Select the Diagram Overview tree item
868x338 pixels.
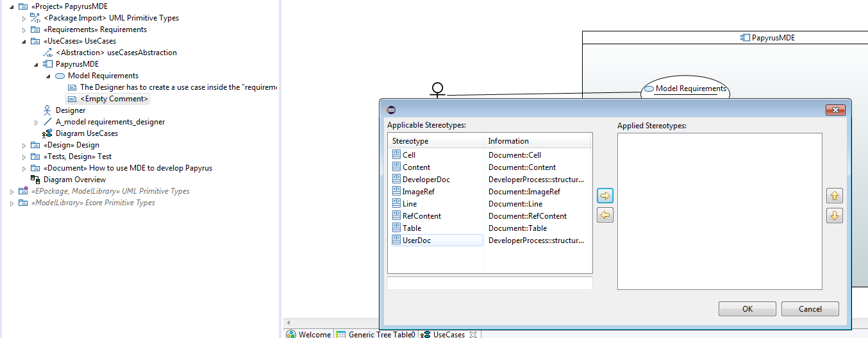[x=74, y=180]
